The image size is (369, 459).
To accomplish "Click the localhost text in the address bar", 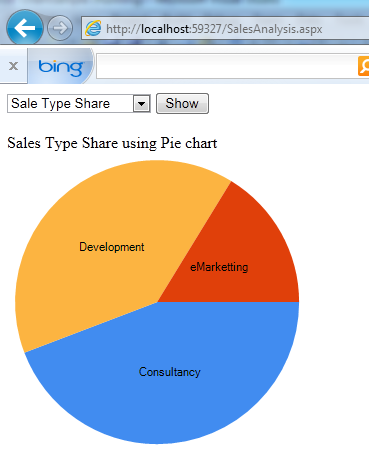I will [165, 29].
